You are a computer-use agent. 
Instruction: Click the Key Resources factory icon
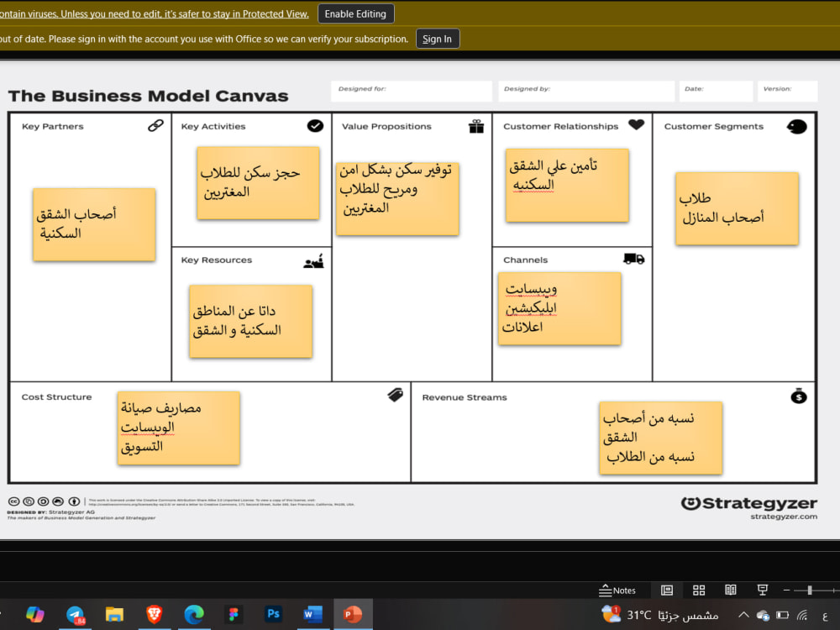[x=314, y=261]
